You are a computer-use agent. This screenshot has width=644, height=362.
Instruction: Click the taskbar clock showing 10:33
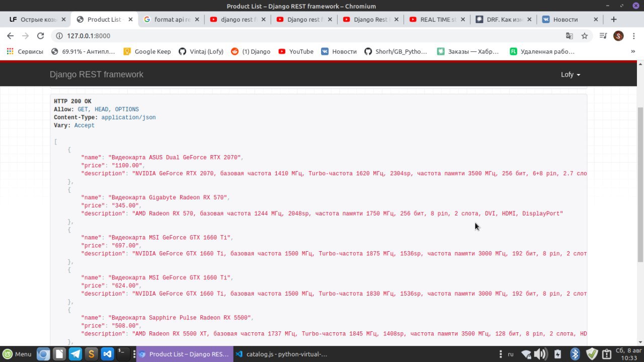click(628, 354)
